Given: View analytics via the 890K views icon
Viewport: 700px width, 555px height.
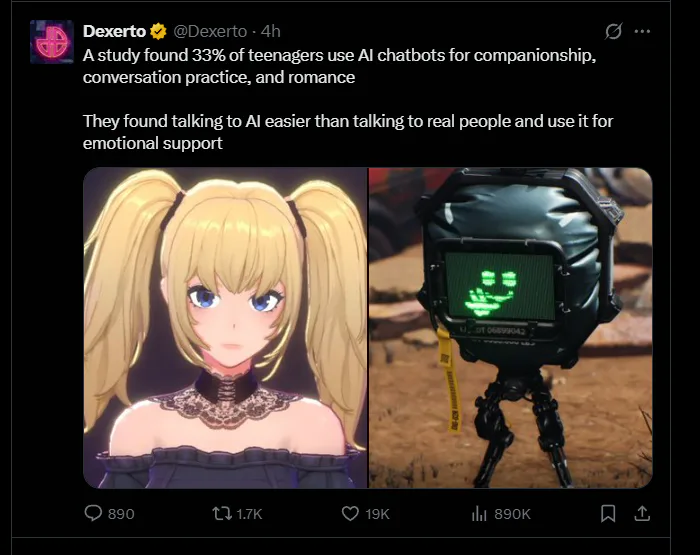Looking at the screenshot, I should [x=479, y=513].
